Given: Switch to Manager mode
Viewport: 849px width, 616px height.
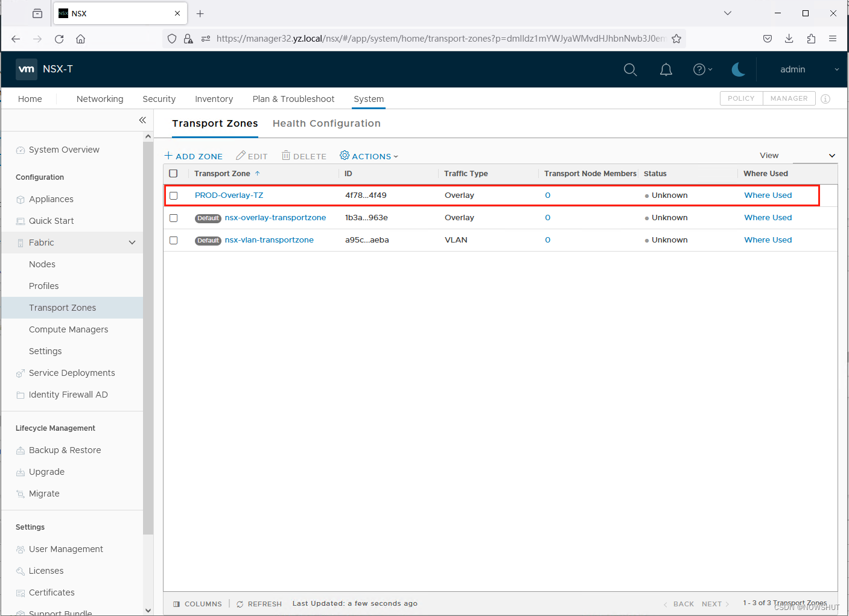Looking at the screenshot, I should click(x=789, y=98).
